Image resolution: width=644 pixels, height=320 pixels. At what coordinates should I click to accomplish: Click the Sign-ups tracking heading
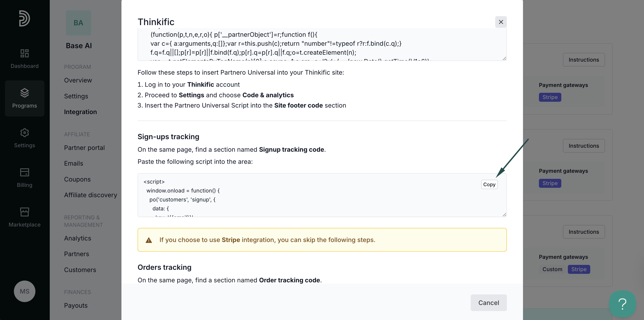point(168,137)
